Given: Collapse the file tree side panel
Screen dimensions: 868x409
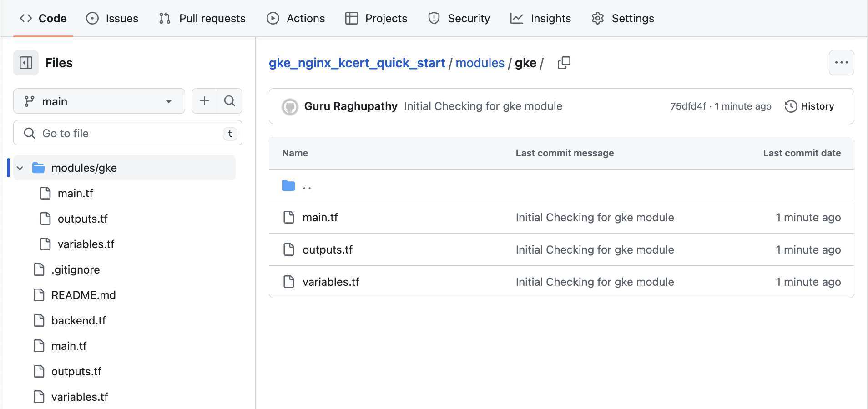Looking at the screenshot, I should click(26, 63).
